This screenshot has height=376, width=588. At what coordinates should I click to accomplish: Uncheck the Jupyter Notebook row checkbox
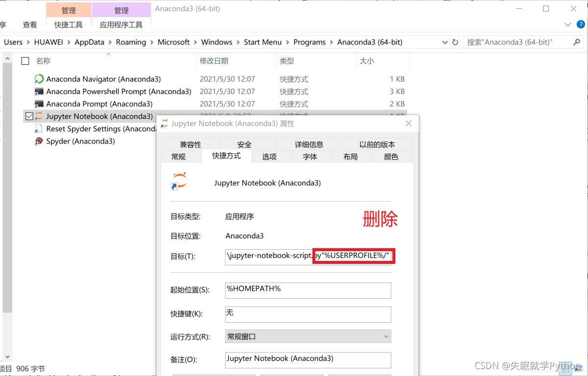point(29,117)
